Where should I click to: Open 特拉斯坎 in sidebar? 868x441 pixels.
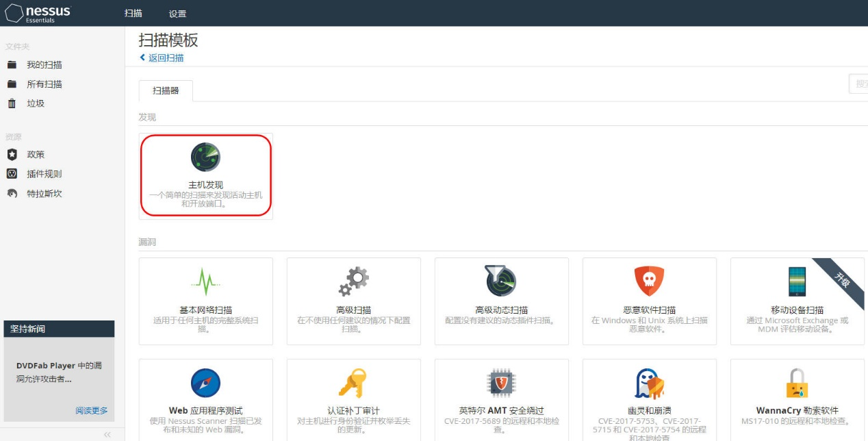pyautogui.click(x=44, y=194)
